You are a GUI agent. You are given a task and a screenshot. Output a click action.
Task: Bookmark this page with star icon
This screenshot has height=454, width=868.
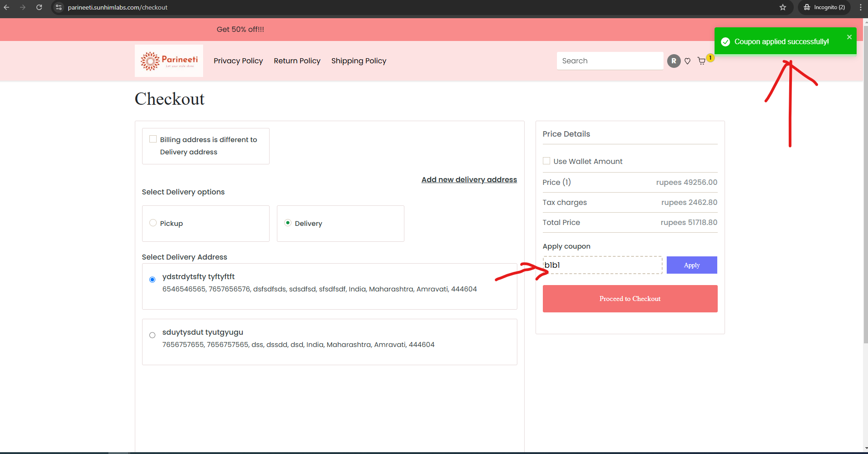pos(782,7)
